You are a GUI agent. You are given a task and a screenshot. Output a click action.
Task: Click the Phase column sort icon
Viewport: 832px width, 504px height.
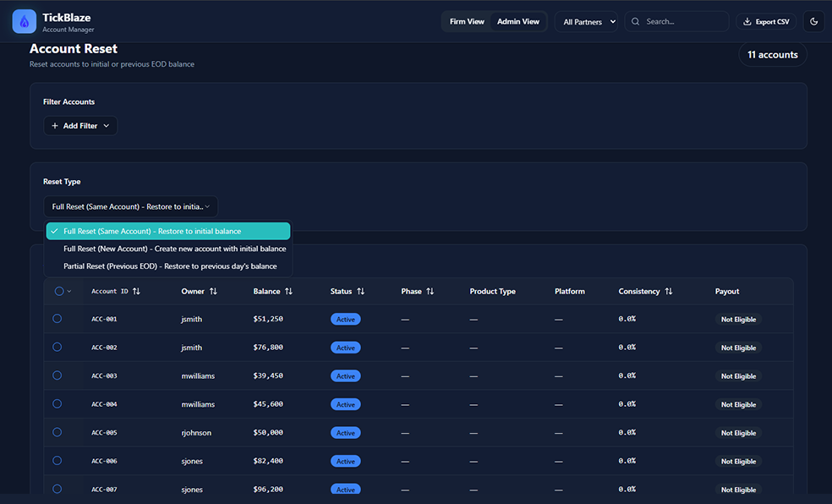430,292
